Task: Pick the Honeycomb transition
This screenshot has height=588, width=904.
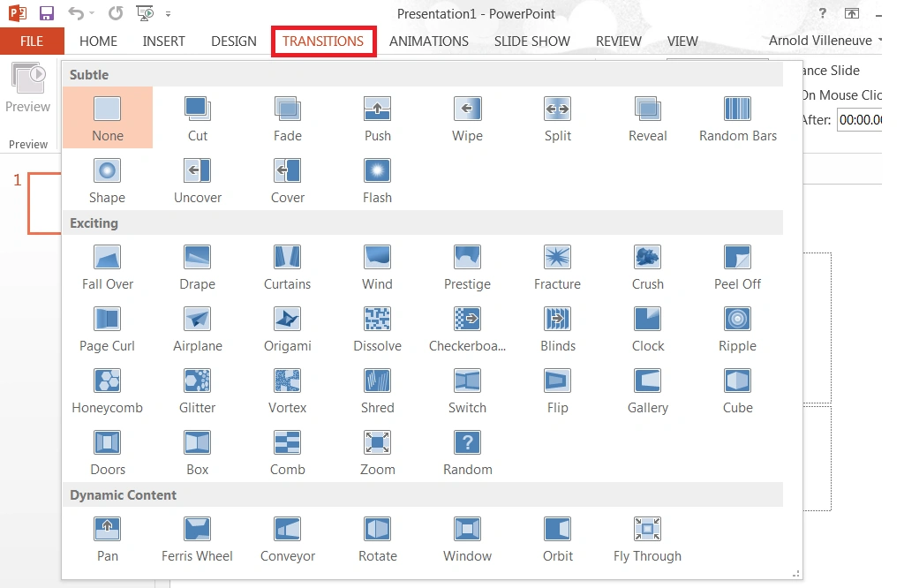Action: tap(107, 390)
